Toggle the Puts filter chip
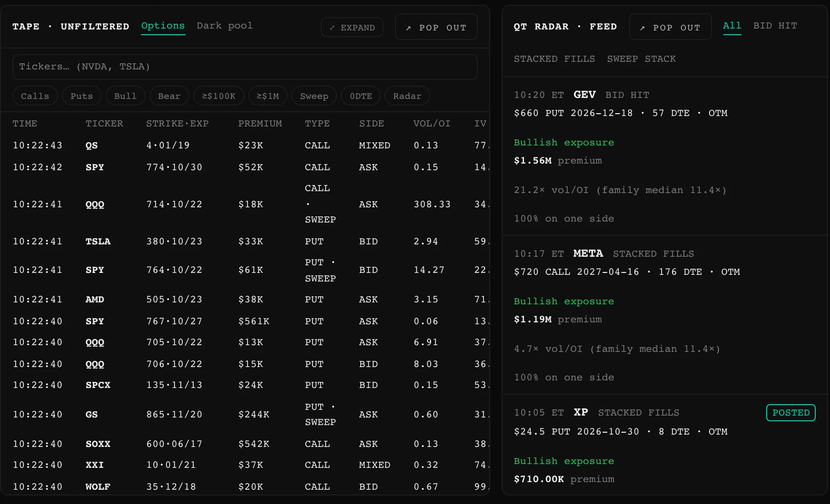This screenshot has width=830, height=504. pyautogui.click(x=81, y=96)
